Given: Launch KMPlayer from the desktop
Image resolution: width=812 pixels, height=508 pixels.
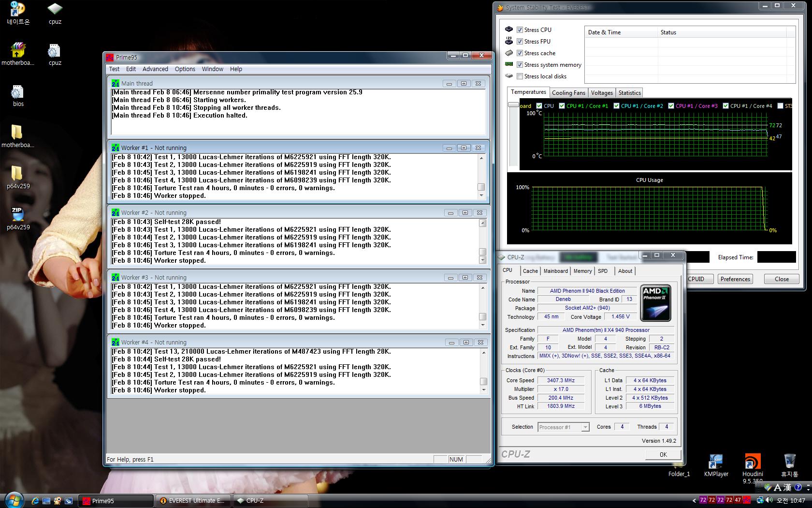Looking at the screenshot, I should click(x=716, y=465).
